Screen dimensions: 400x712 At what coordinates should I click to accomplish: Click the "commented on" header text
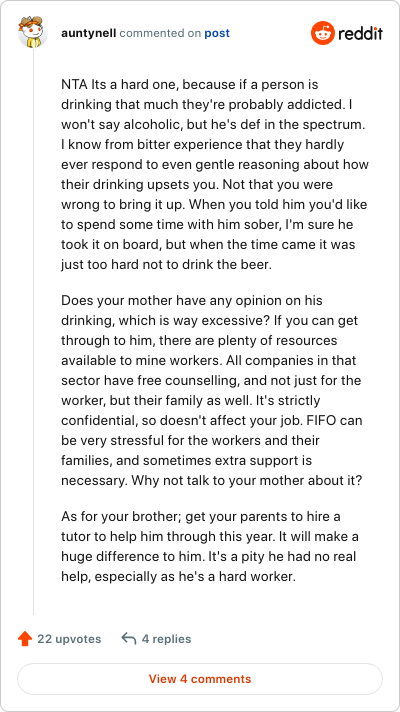click(160, 33)
